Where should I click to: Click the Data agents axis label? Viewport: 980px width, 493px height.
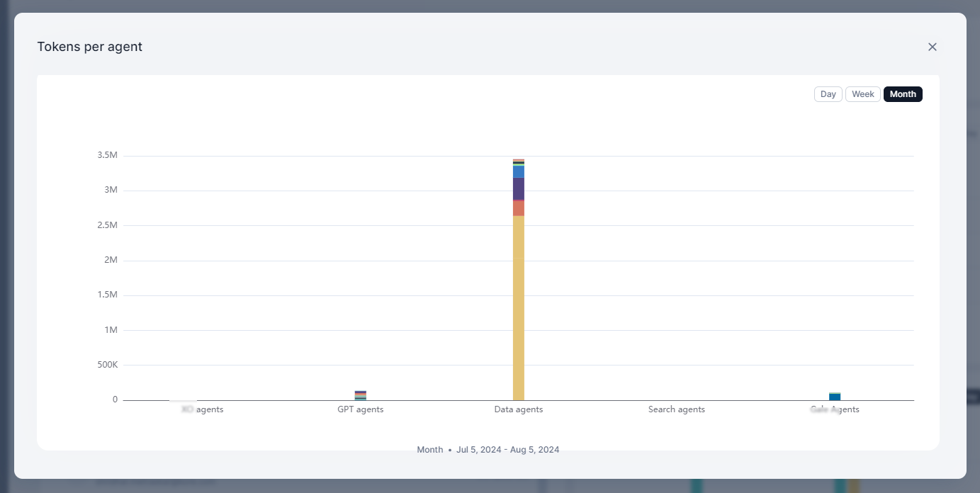click(x=518, y=409)
